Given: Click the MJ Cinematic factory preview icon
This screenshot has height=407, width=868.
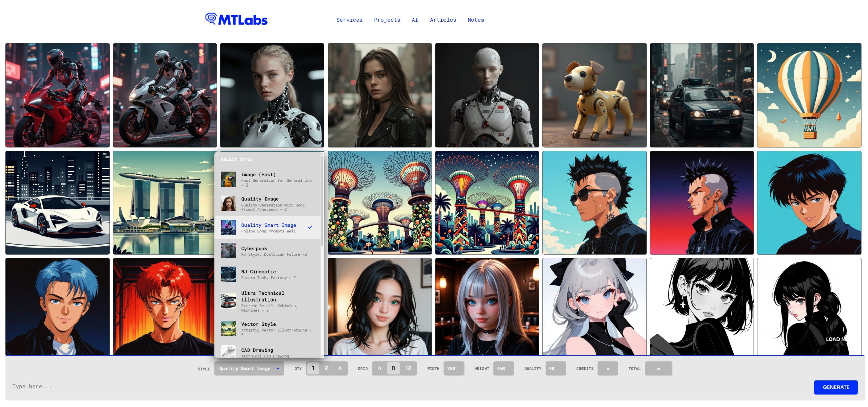Looking at the screenshot, I should tap(229, 274).
